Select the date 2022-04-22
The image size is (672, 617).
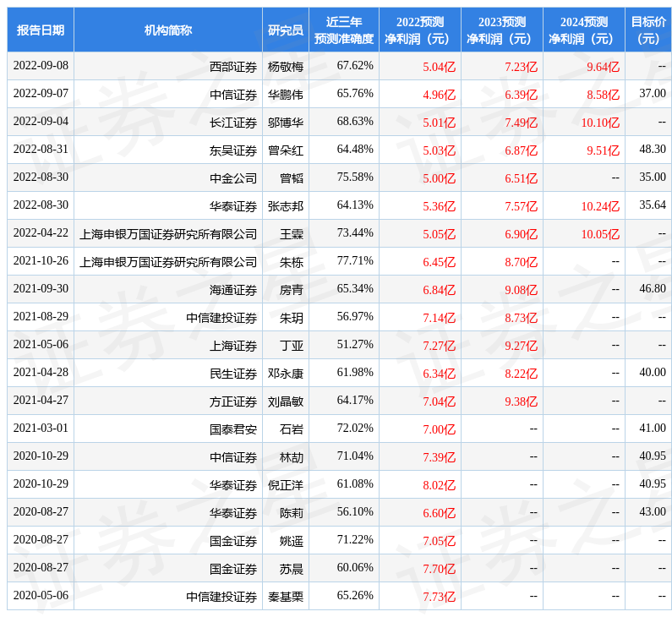pos(41,232)
